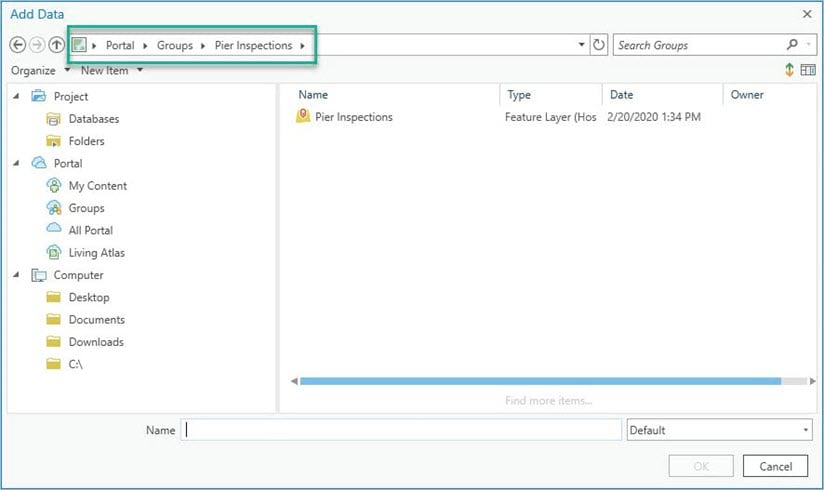Click the Desktop folder icon
Viewport: 824px width, 490px height.
click(54, 297)
